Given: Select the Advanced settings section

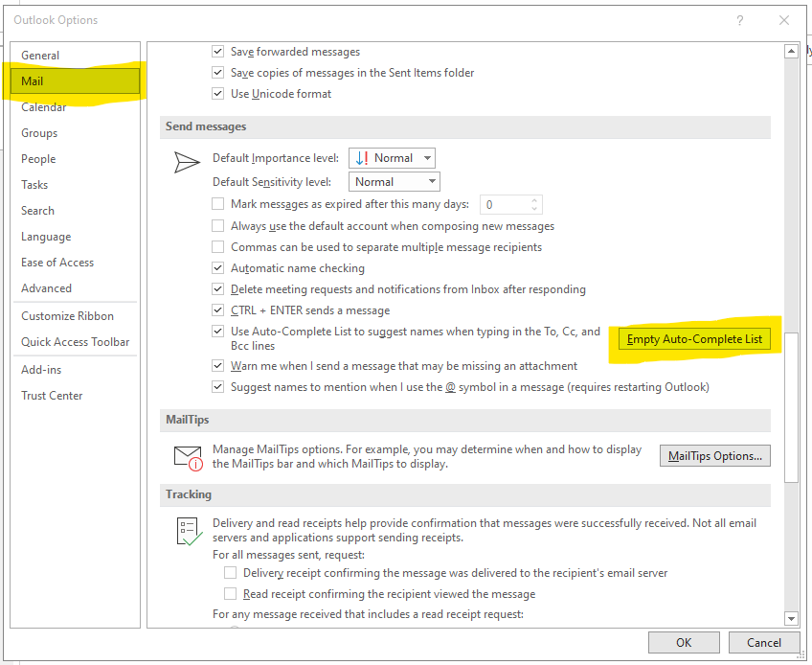Looking at the screenshot, I should point(46,287).
